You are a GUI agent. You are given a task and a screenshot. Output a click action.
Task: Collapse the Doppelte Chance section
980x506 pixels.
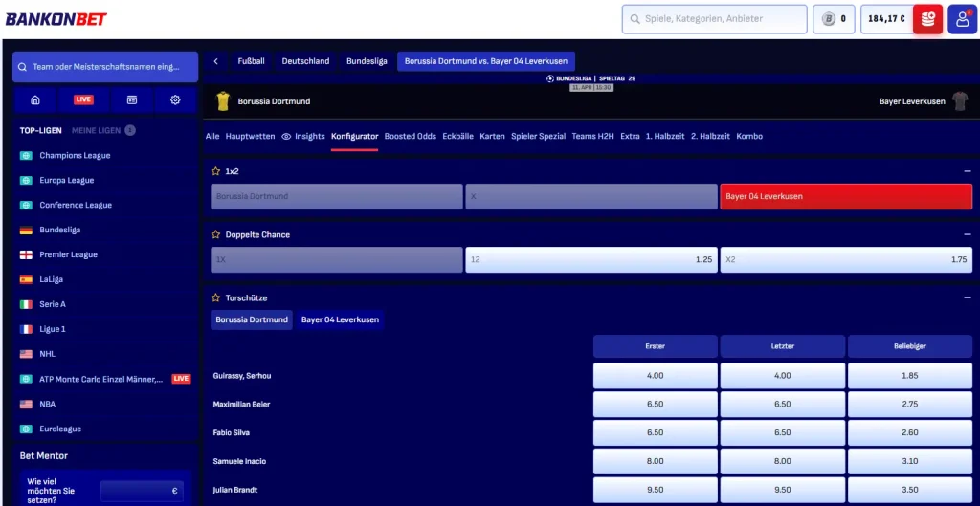[968, 235]
